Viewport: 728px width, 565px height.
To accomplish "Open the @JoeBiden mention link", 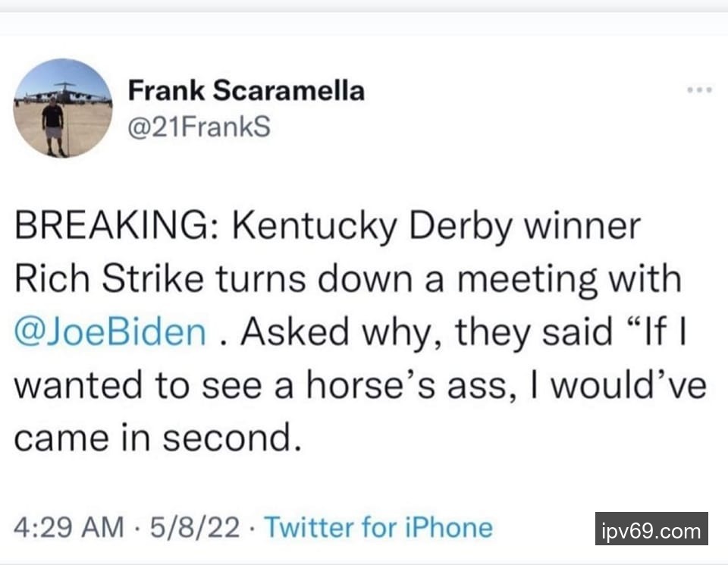I will click(x=110, y=332).
